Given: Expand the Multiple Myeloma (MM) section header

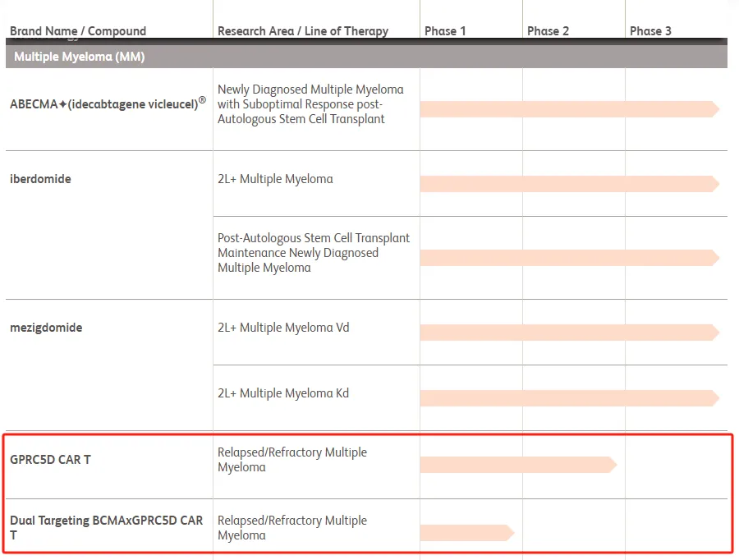Looking at the screenshot, I should (79, 57).
